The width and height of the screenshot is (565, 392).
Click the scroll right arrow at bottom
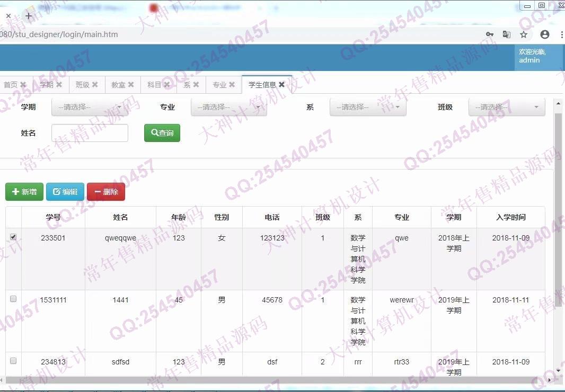pos(550,380)
